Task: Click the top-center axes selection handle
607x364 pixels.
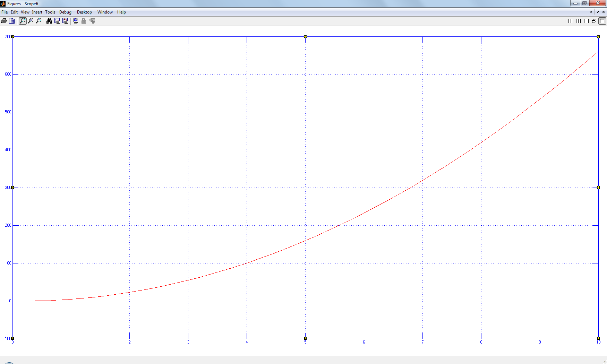Action: pos(305,37)
